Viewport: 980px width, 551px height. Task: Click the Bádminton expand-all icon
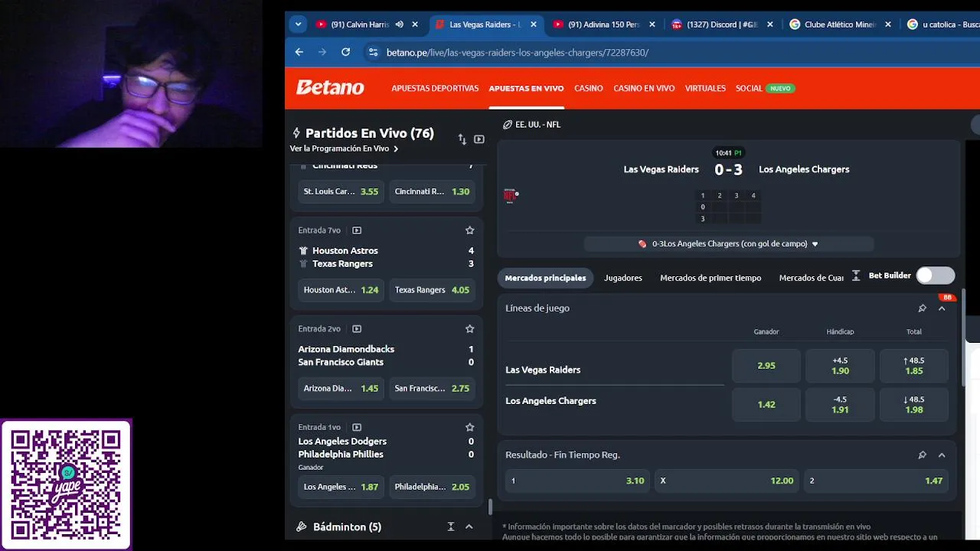coord(451,527)
